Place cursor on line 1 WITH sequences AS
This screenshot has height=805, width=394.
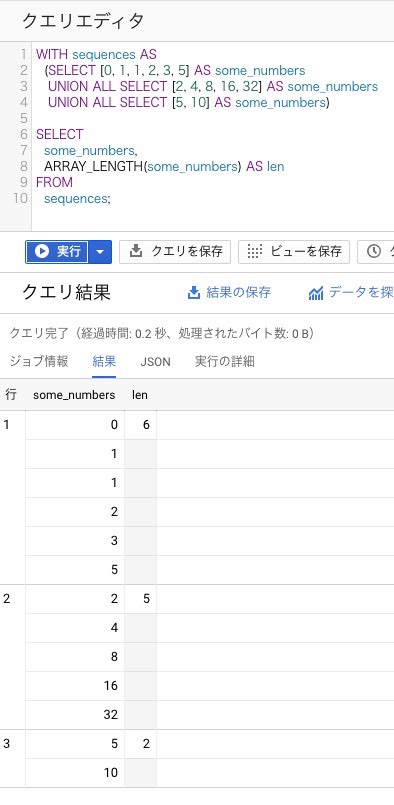[x=96, y=54]
